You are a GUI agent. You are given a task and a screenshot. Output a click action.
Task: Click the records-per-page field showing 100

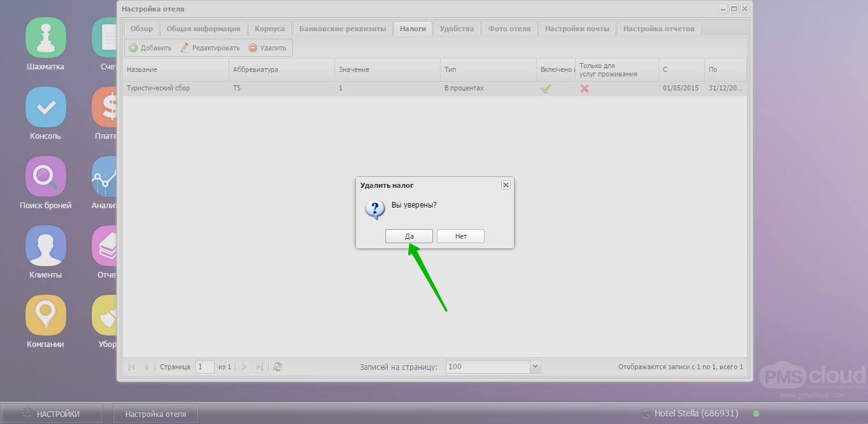488,367
